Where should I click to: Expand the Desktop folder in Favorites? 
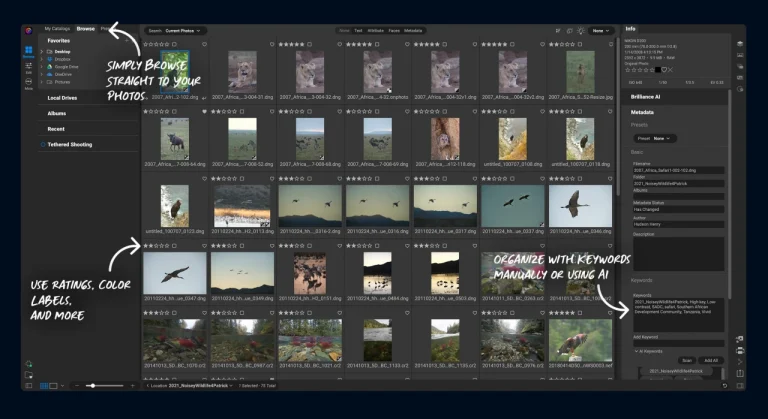coord(42,51)
